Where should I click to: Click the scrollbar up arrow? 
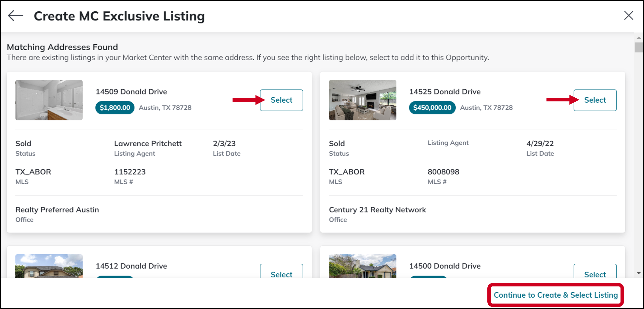click(x=639, y=38)
